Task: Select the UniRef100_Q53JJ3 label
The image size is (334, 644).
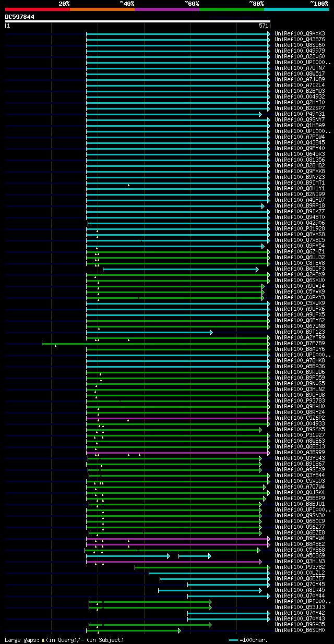Action: [300, 607]
